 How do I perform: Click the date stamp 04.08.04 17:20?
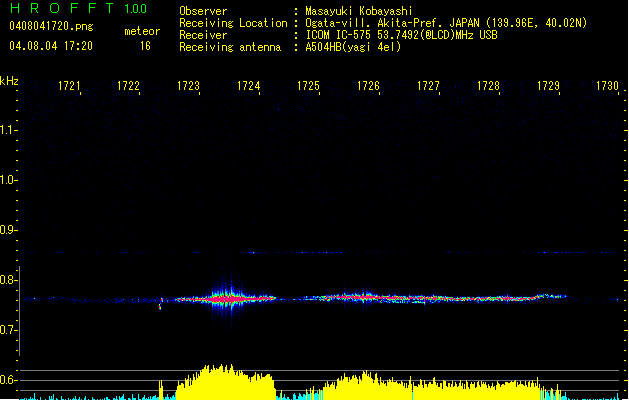pos(50,46)
